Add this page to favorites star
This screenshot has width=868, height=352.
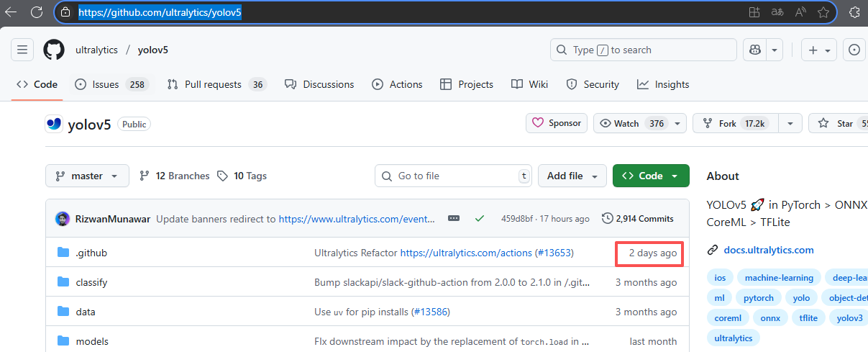(823, 12)
